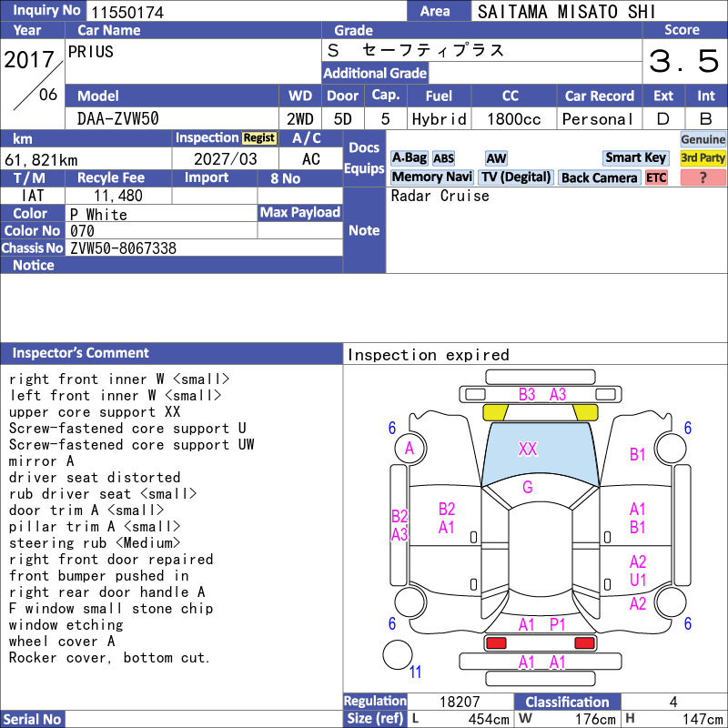
Task: Click the left red tail light
Action: tap(496, 643)
